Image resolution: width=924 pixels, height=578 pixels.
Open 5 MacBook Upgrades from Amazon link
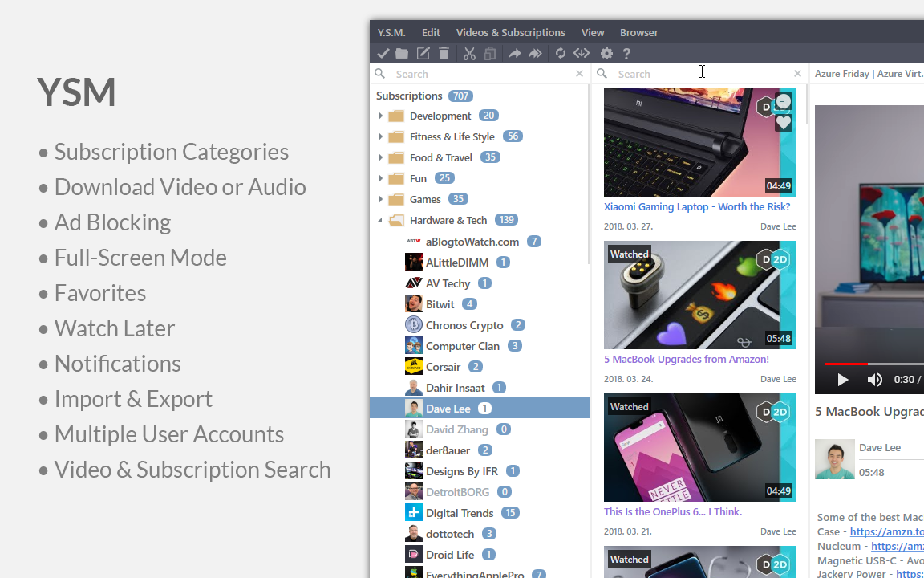click(x=687, y=359)
